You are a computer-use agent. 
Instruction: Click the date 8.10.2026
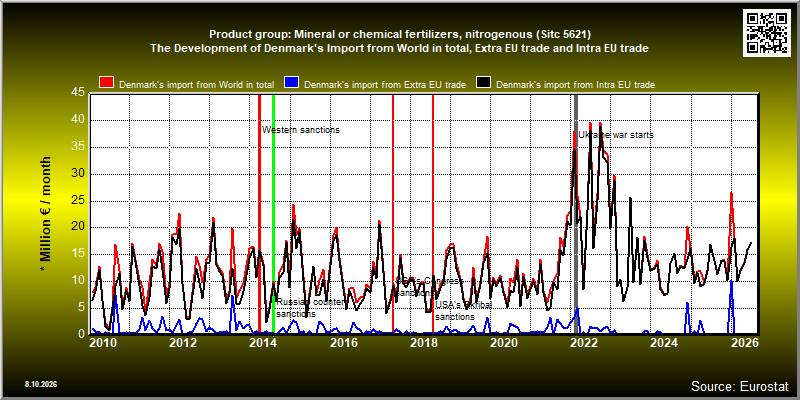click(x=41, y=384)
